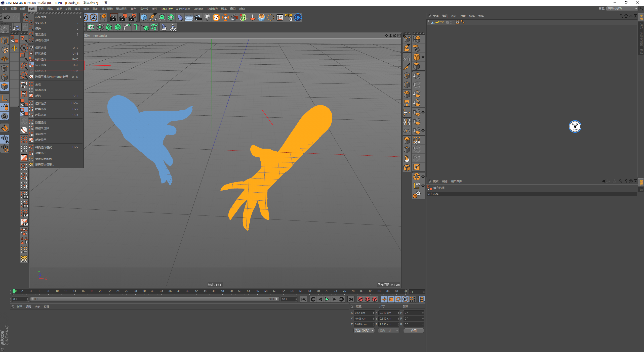Viewport: 644px width, 352px height.
Task: Click Record Active Objects red key button
Action: (360, 299)
